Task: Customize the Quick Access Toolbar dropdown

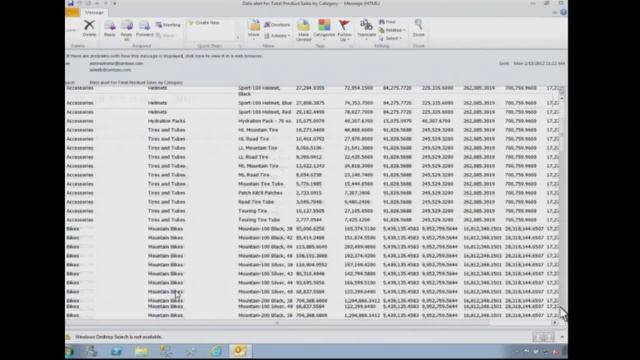Action: [115, 3]
